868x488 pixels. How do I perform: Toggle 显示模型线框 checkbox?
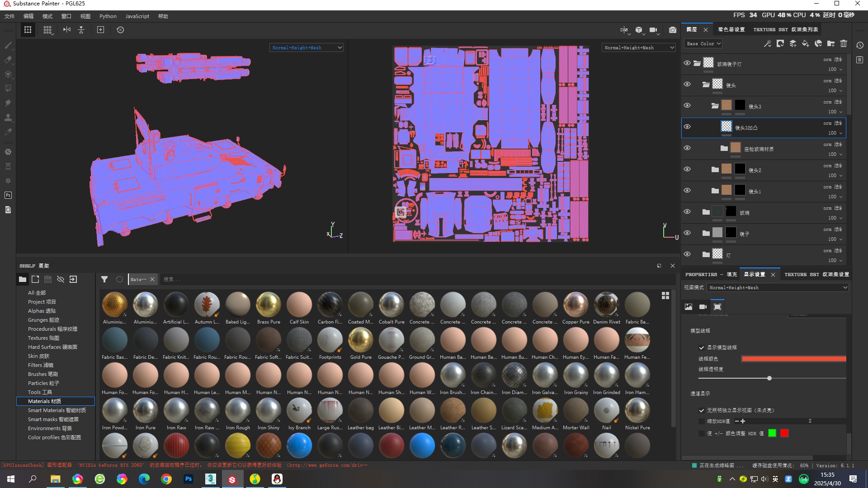pyautogui.click(x=702, y=347)
